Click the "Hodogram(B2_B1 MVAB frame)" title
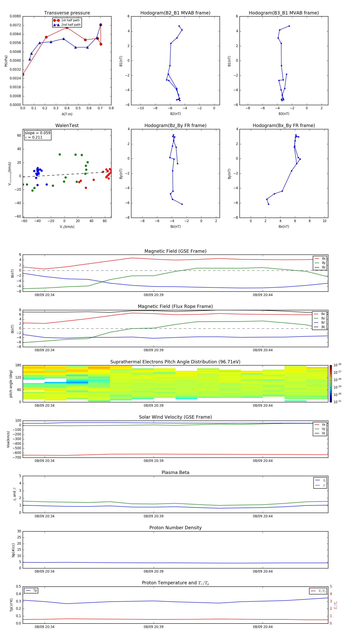351x644 pixels. [x=175, y=13]
